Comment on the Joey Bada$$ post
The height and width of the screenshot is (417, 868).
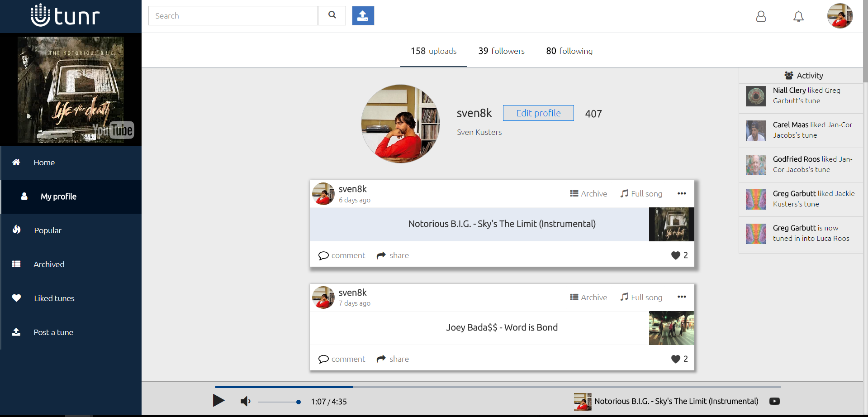pos(342,359)
